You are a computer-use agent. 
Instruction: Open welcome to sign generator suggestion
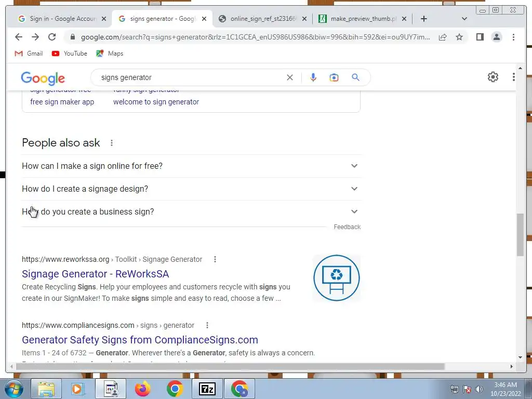pos(156,102)
